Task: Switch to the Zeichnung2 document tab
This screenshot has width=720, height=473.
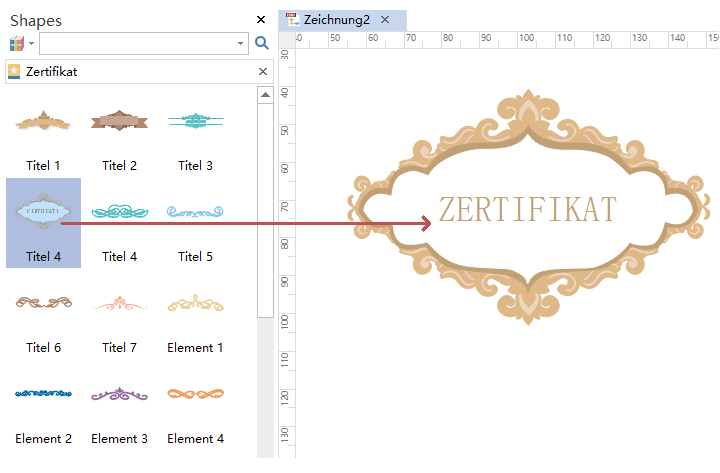Action: tap(336, 19)
